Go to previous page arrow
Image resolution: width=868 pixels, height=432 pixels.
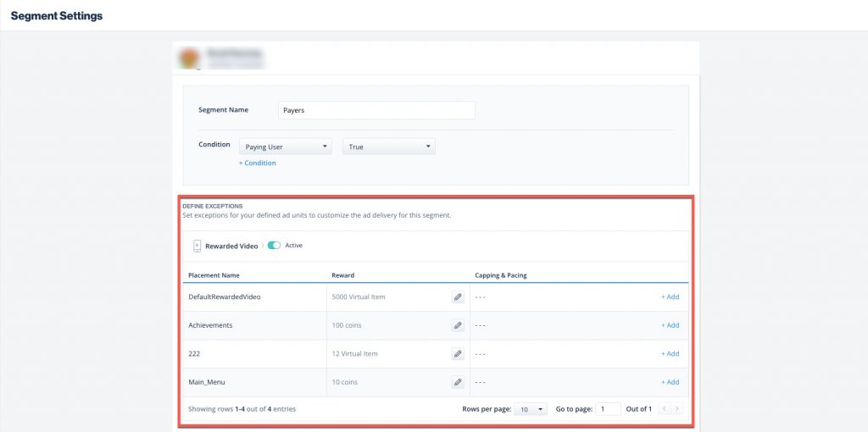click(664, 409)
